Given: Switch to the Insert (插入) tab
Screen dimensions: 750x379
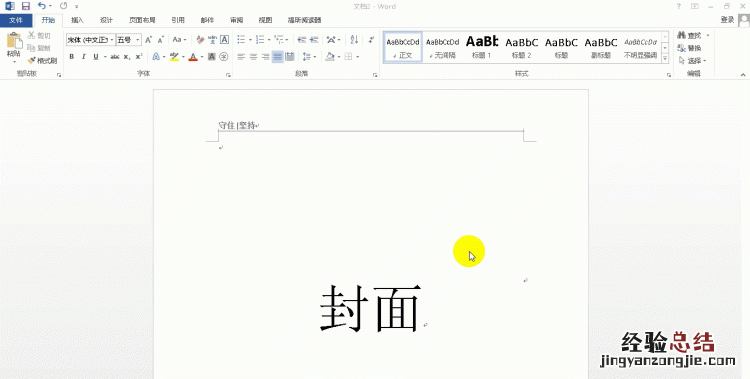Looking at the screenshot, I should pyautogui.click(x=77, y=20).
